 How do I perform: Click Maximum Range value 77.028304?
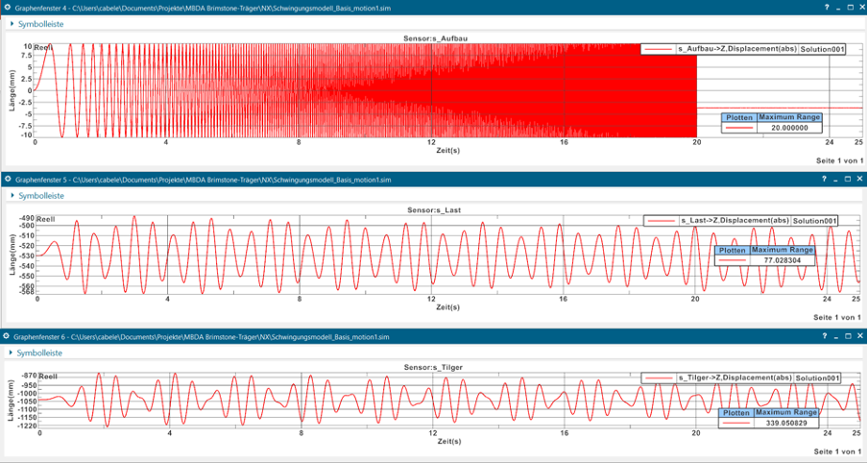783,260
